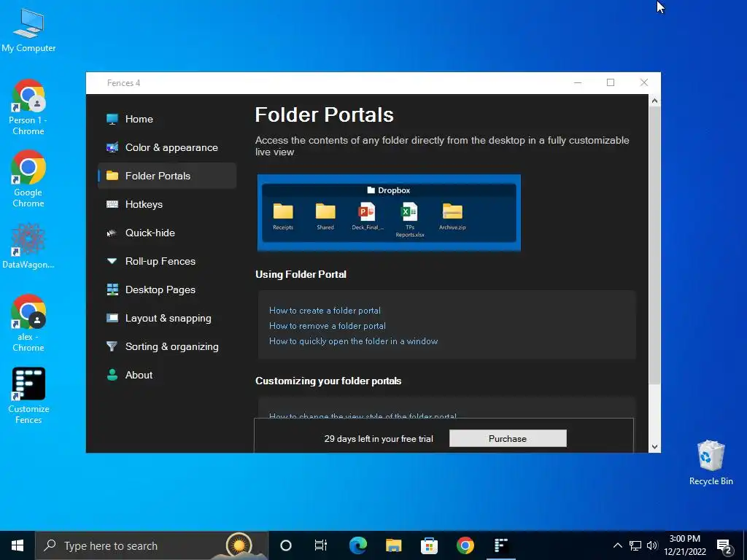
Task: Select the Google Chrome desktop shortcut
Action: 28,179
